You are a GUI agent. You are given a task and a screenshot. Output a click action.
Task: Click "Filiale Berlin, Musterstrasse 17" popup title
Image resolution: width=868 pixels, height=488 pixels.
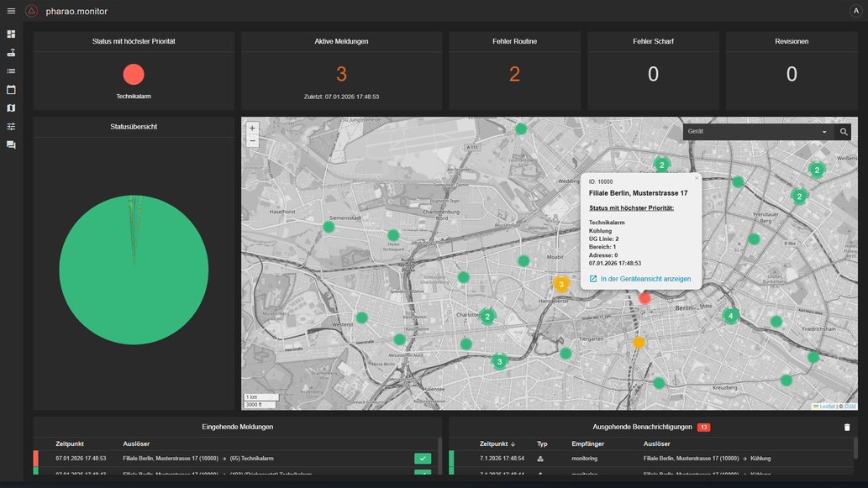click(639, 193)
